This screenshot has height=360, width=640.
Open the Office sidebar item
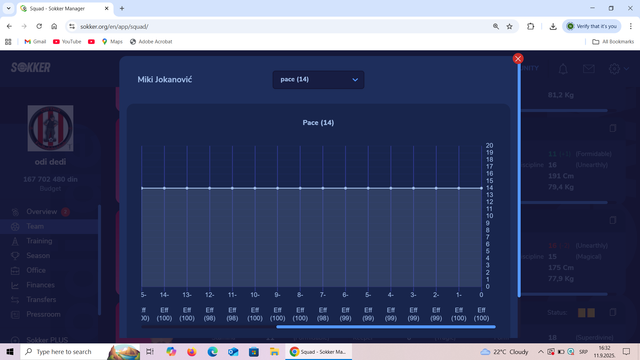(36, 270)
